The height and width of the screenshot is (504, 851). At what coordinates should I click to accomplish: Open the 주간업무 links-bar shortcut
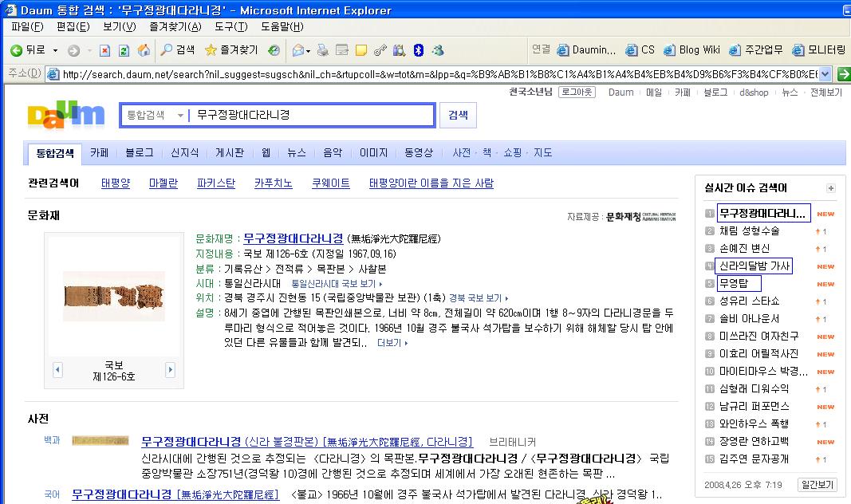click(756, 50)
